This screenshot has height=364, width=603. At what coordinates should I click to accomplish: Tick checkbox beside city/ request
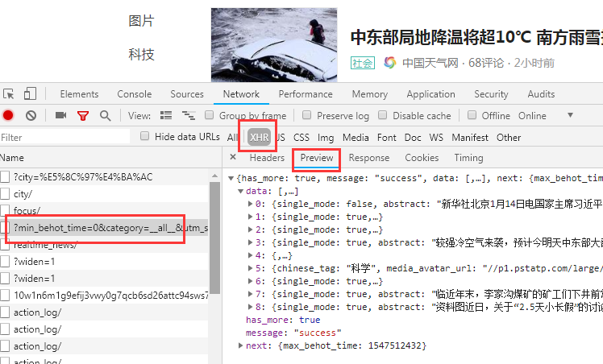[5, 194]
